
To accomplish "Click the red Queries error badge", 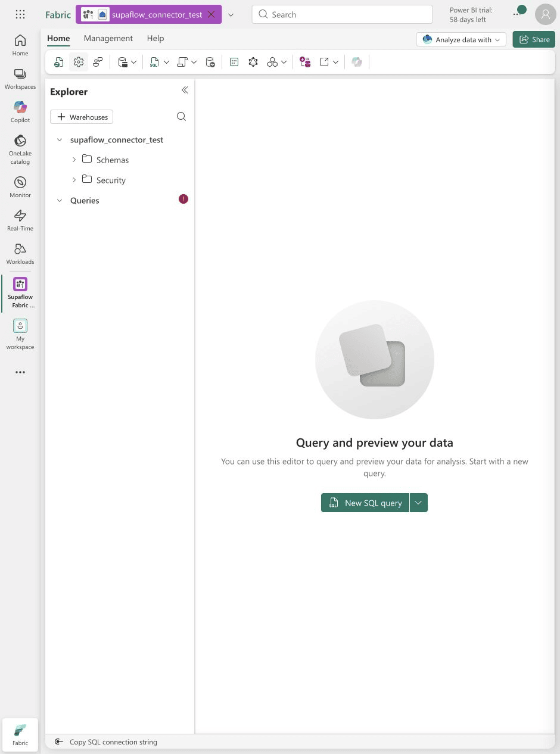I will [183, 199].
